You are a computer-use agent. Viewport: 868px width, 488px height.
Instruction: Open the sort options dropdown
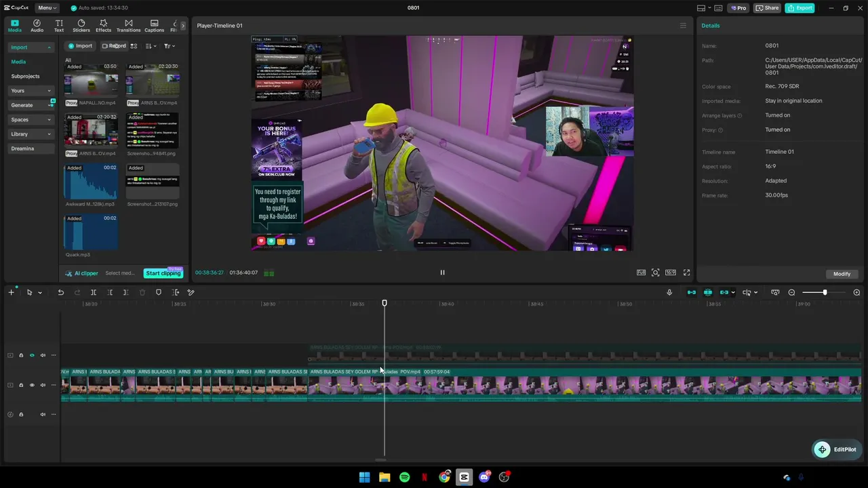(151, 46)
